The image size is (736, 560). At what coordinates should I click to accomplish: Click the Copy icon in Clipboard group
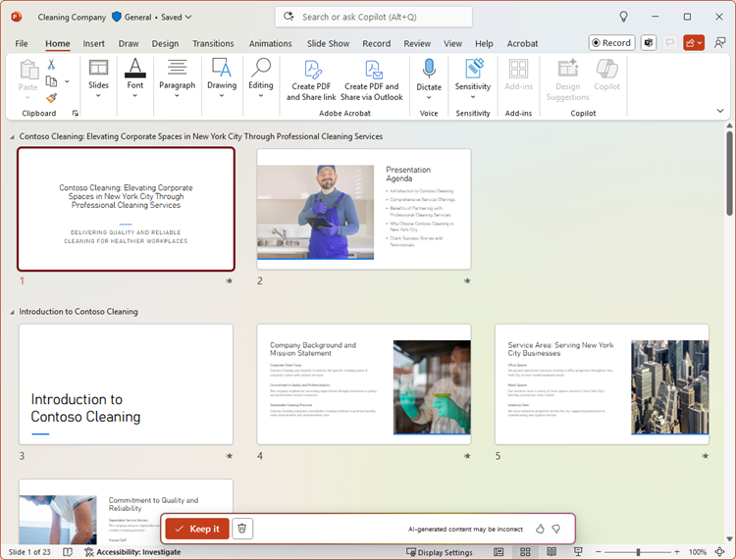tap(51, 81)
